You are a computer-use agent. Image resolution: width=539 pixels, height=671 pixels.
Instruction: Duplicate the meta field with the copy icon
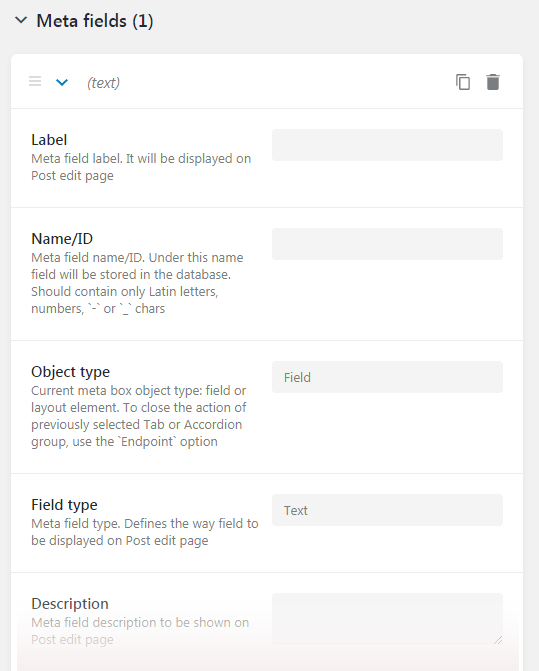point(463,82)
